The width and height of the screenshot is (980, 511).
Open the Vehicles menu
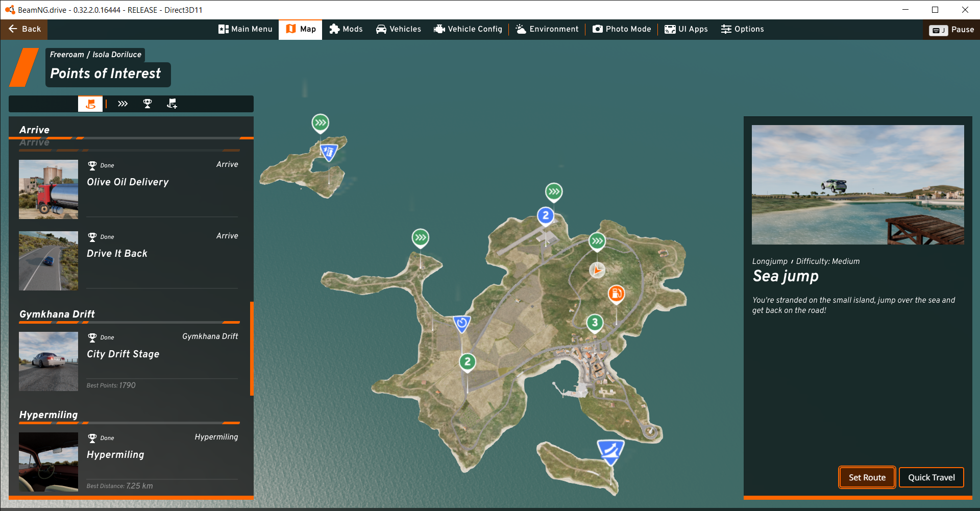(x=399, y=29)
